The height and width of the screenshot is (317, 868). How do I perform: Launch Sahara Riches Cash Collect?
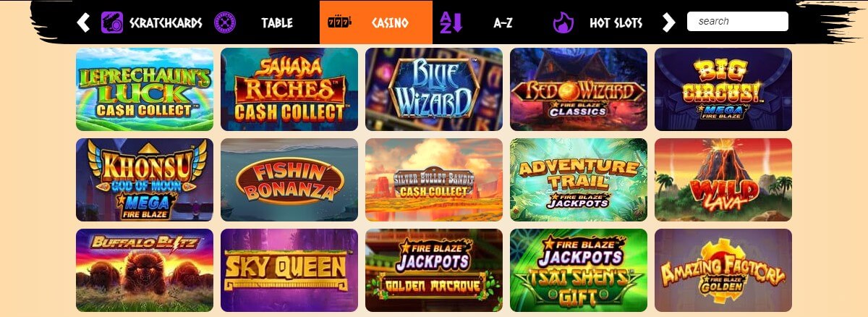(289, 89)
